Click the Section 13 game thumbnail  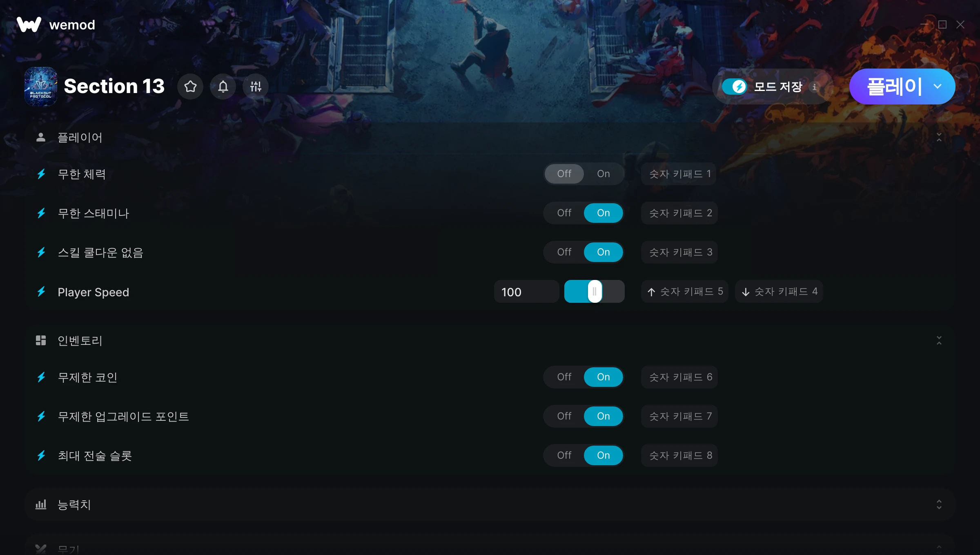(x=41, y=87)
